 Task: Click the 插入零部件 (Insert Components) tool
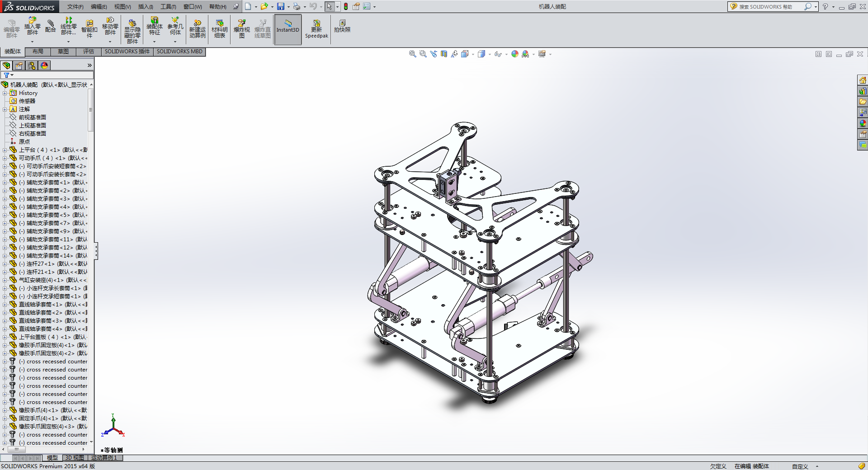point(32,26)
